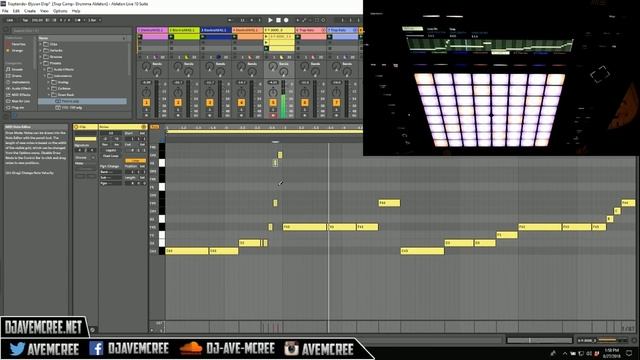Select the highlighted preset file under Drum Rack
640x360 pixels.
point(82,101)
